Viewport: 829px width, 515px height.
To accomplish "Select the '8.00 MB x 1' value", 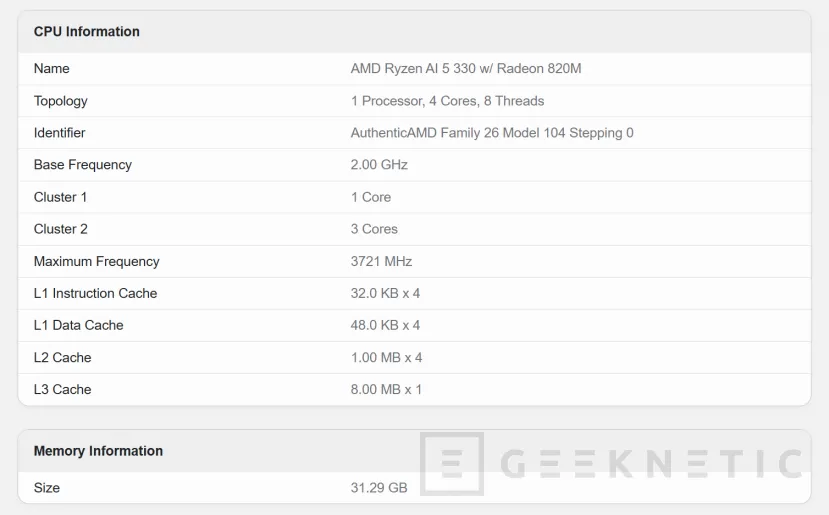I will pos(386,390).
